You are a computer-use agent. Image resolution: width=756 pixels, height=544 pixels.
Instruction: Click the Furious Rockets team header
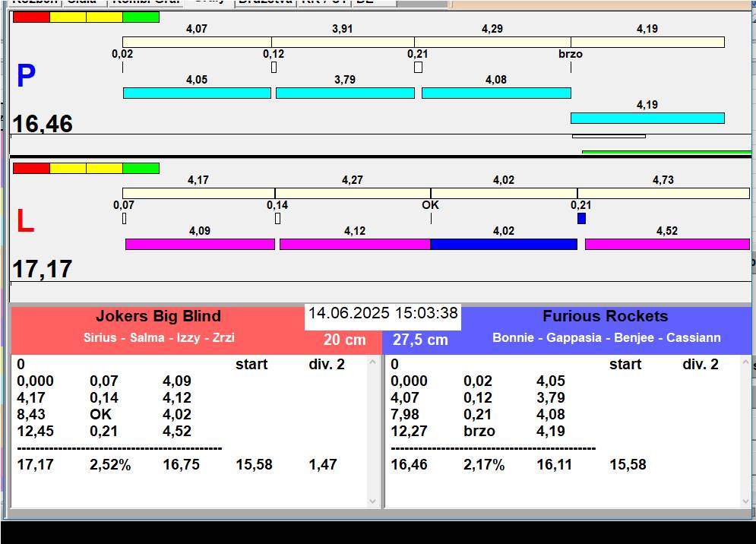tap(605, 317)
